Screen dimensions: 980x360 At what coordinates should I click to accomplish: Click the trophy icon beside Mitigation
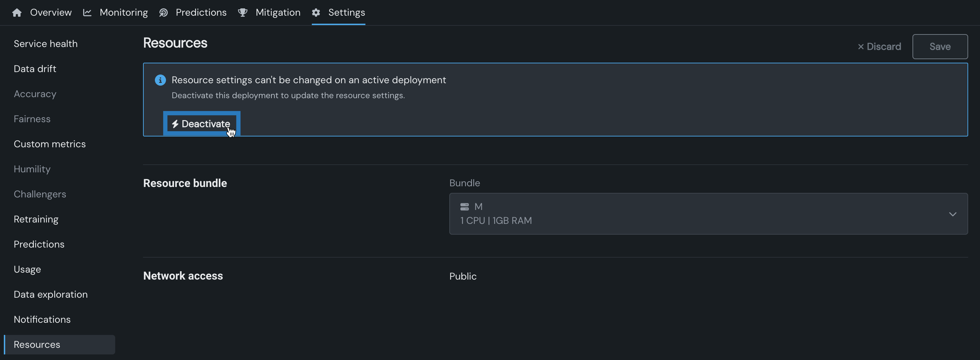pos(242,13)
